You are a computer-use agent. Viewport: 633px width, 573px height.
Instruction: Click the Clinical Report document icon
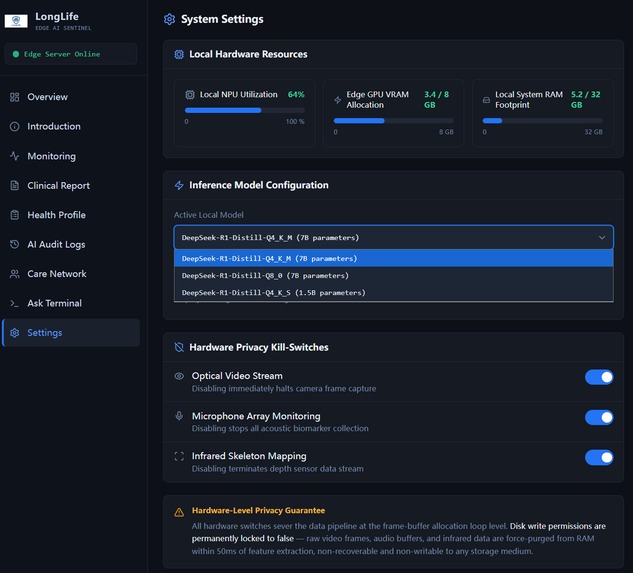click(x=15, y=185)
